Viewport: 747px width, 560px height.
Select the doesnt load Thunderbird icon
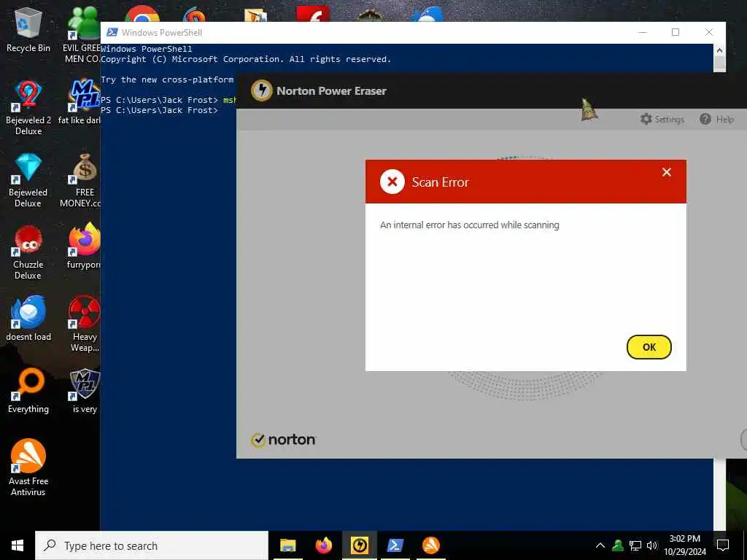pos(28,312)
